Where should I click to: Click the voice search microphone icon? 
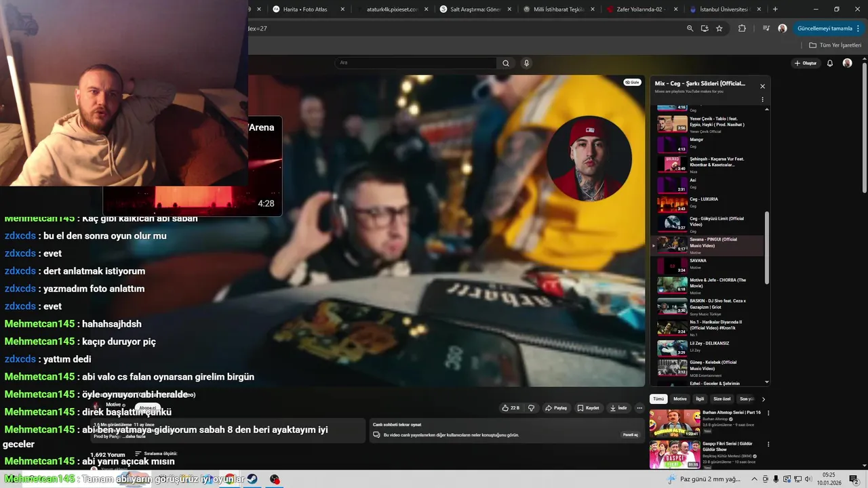pyautogui.click(x=526, y=63)
